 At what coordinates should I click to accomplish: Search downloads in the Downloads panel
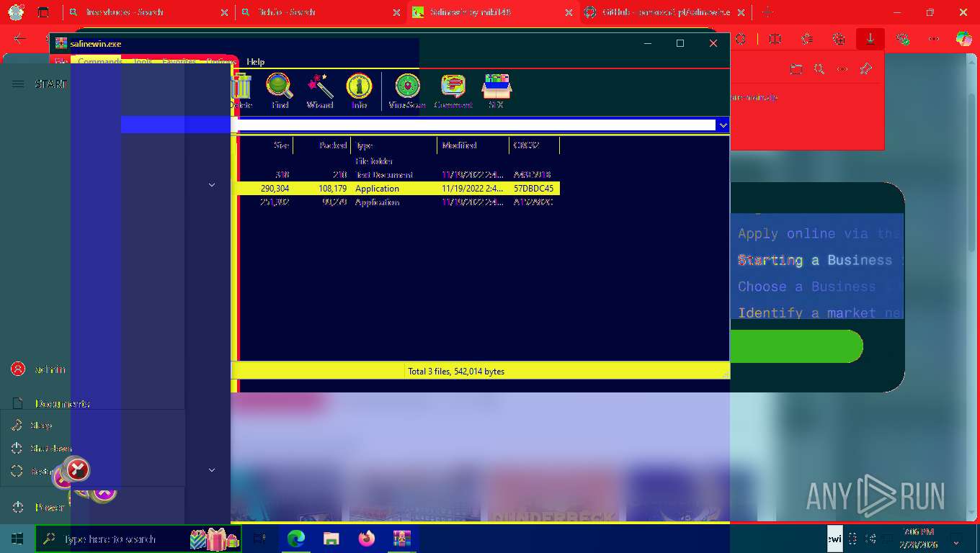819,69
